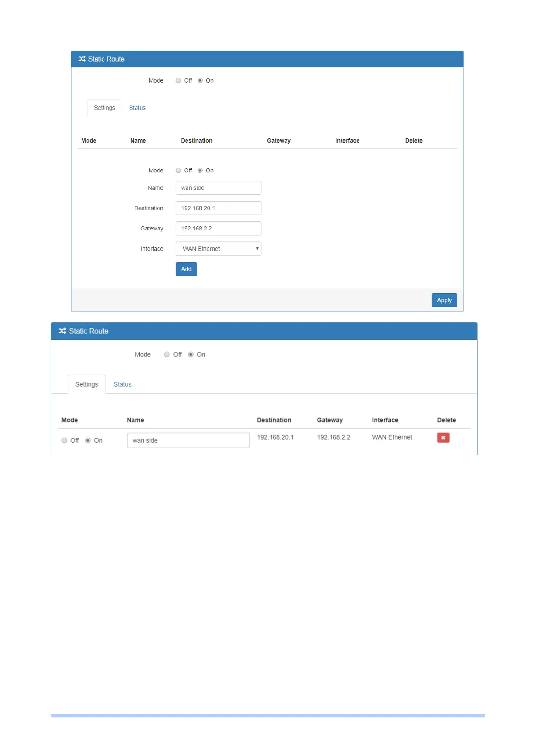
Task: Click Name column header in upper table
Action: pyautogui.click(x=138, y=141)
